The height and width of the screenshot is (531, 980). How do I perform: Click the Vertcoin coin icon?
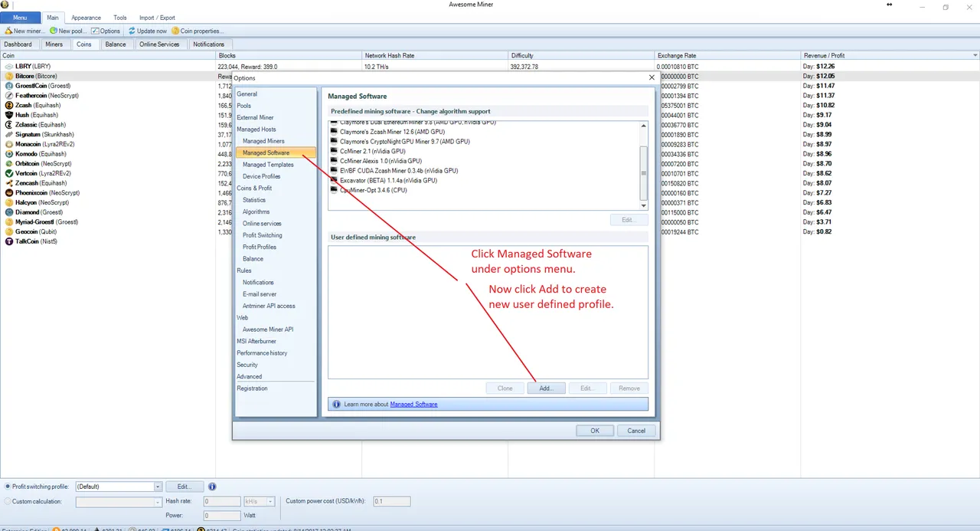8,173
